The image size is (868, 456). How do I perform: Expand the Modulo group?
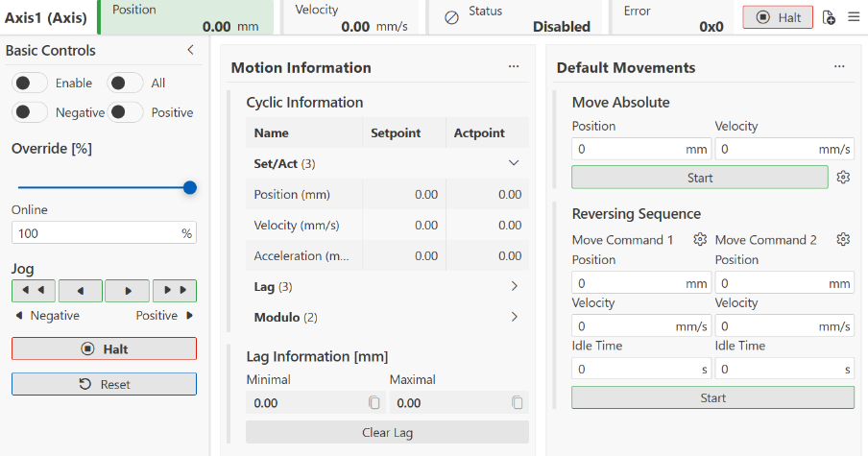click(x=514, y=317)
